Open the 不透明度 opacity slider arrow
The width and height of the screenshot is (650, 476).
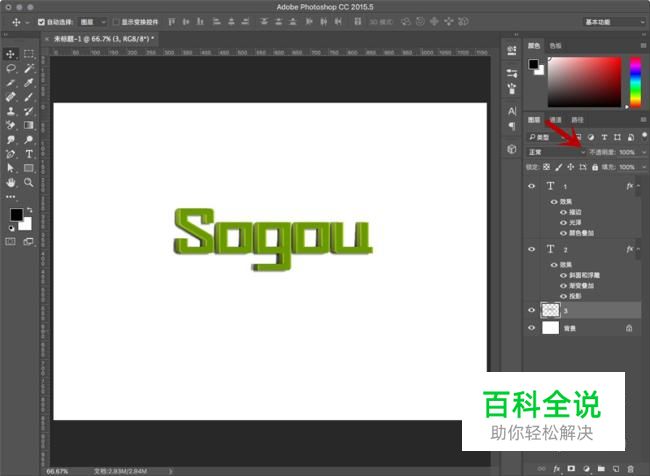[x=643, y=152]
